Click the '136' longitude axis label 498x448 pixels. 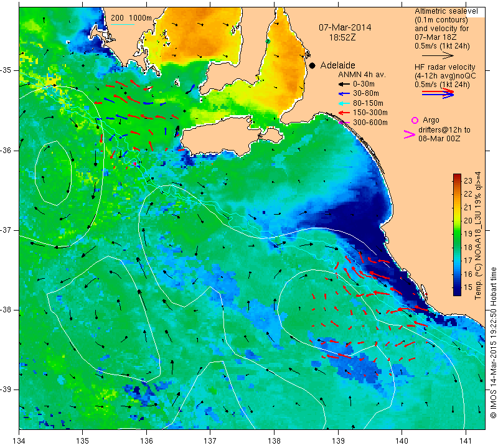pyautogui.click(x=146, y=441)
